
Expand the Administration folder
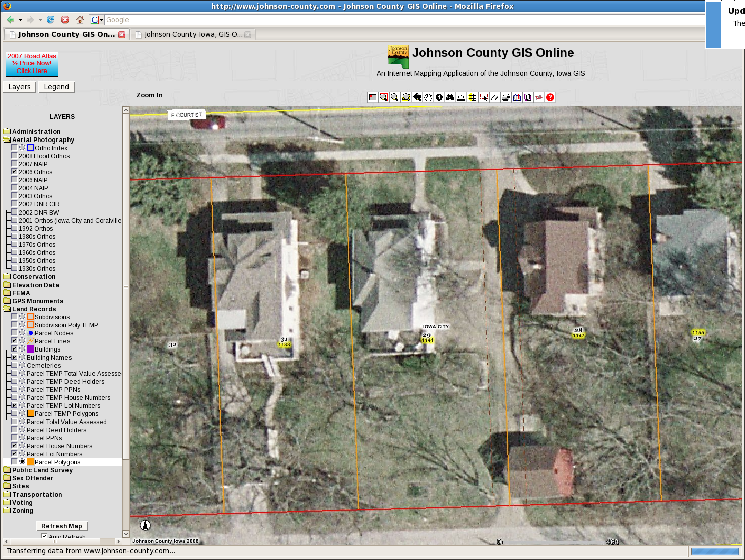click(7, 131)
